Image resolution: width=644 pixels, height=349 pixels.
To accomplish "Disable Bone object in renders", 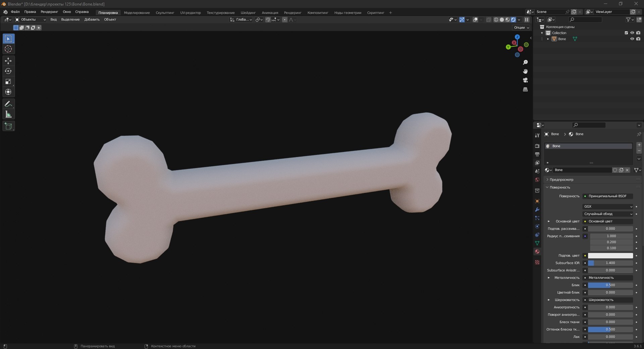I will point(638,39).
